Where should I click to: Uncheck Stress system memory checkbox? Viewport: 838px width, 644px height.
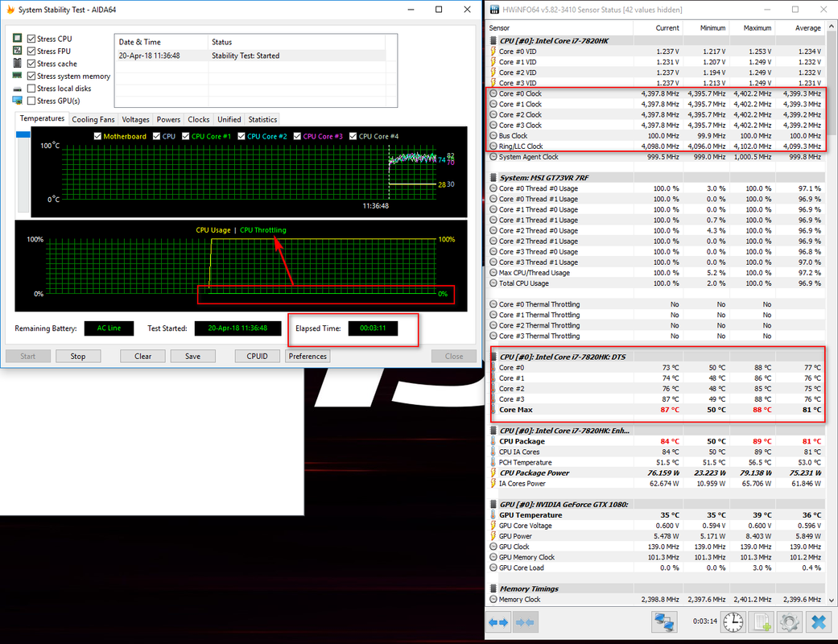(31, 76)
